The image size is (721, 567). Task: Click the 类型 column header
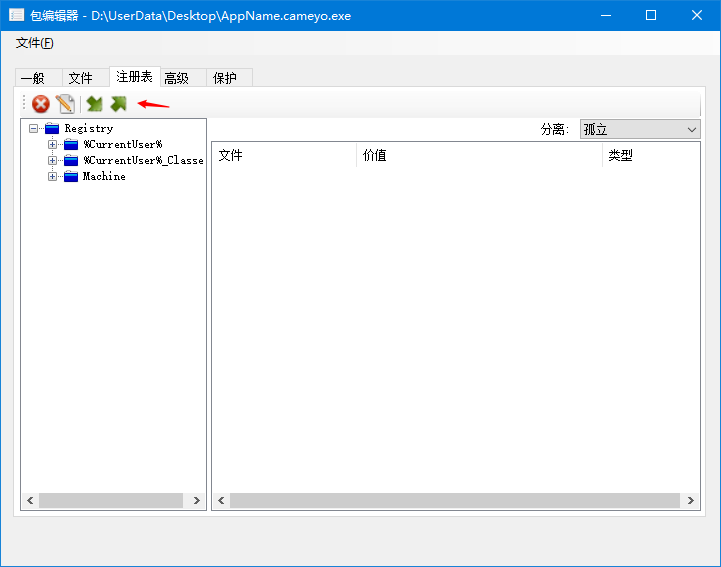coord(651,155)
